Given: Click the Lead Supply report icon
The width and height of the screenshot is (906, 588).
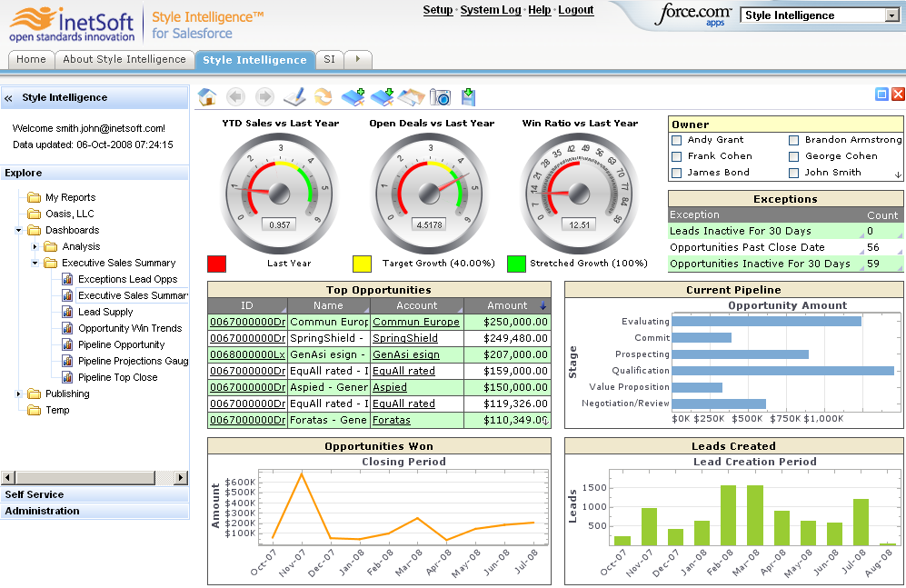Looking at the screenshot, I should 67,312.
